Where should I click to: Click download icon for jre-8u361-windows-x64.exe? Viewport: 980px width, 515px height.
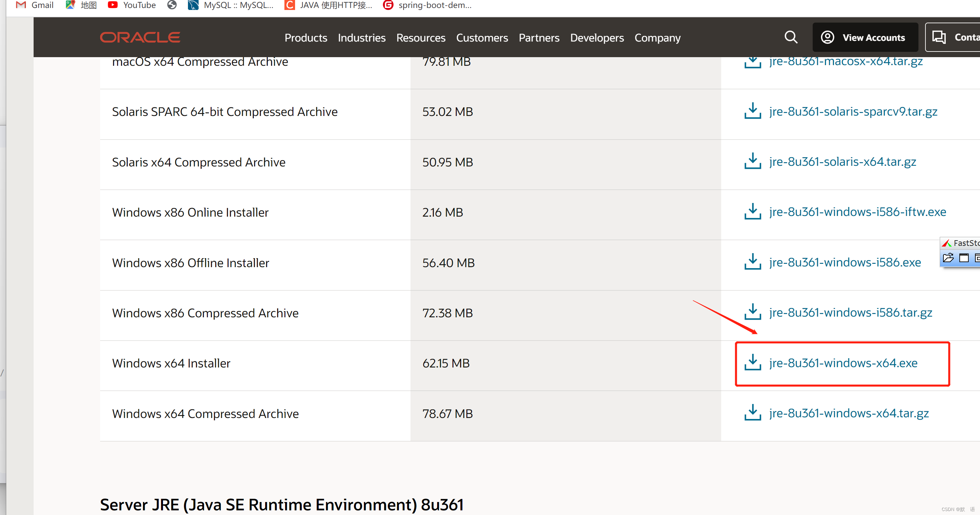point(752,362)
